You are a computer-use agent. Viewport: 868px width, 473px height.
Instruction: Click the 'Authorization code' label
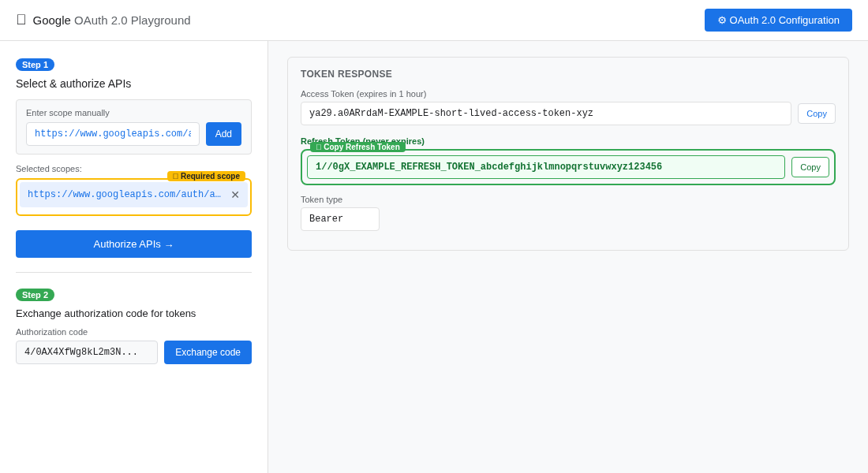click(x=51, y=332)
